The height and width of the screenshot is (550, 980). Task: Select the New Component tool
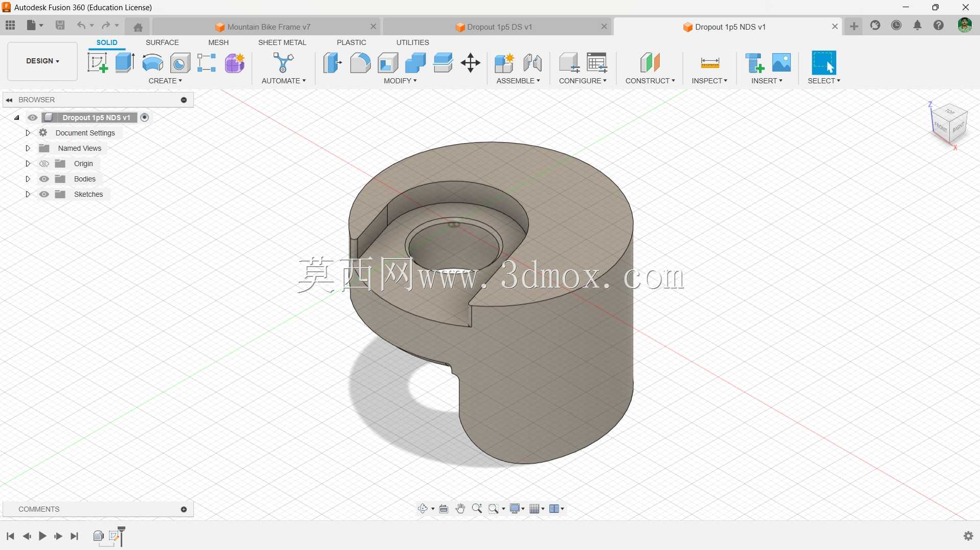(x=504, y=63)
